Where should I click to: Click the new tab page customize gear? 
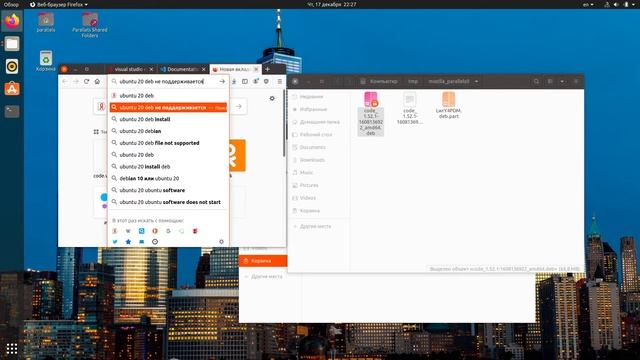tap(272, 98)
